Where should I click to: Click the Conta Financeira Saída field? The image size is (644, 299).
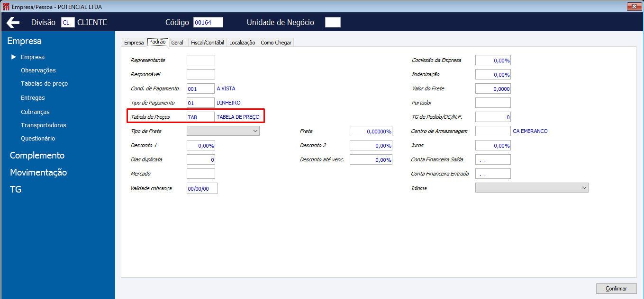[x=493, y=159]
